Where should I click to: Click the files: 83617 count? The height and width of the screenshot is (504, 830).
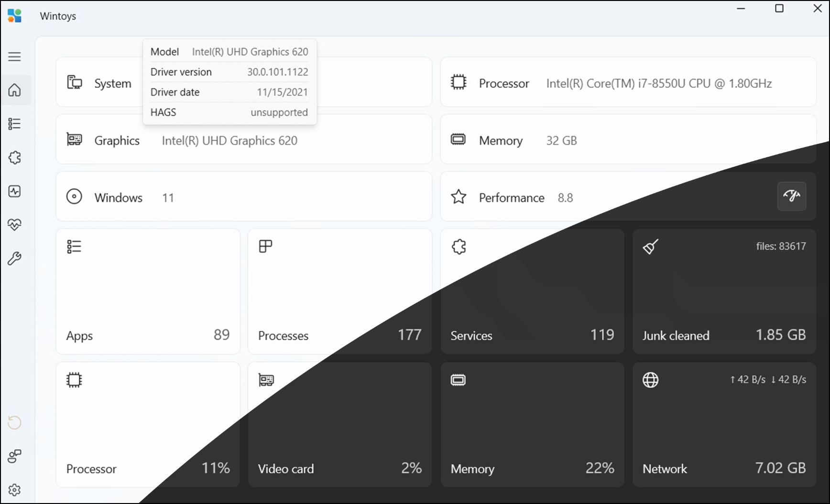[x=781, y=246]
